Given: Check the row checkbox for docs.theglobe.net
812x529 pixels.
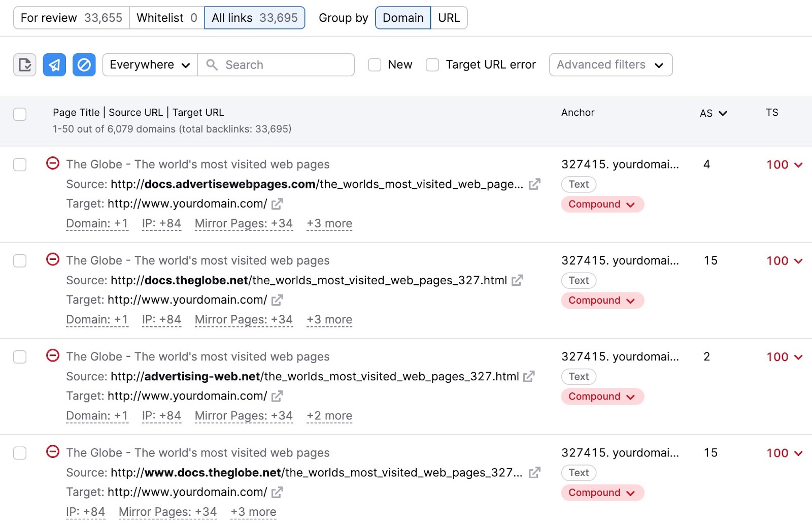Looking at the screenshot, I should [20, 261].
